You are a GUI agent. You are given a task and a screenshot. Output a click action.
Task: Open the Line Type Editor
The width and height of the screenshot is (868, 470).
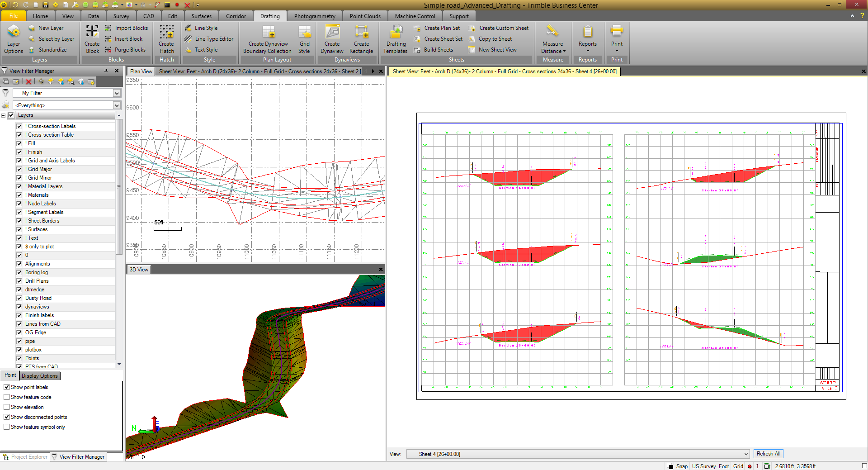209,39
